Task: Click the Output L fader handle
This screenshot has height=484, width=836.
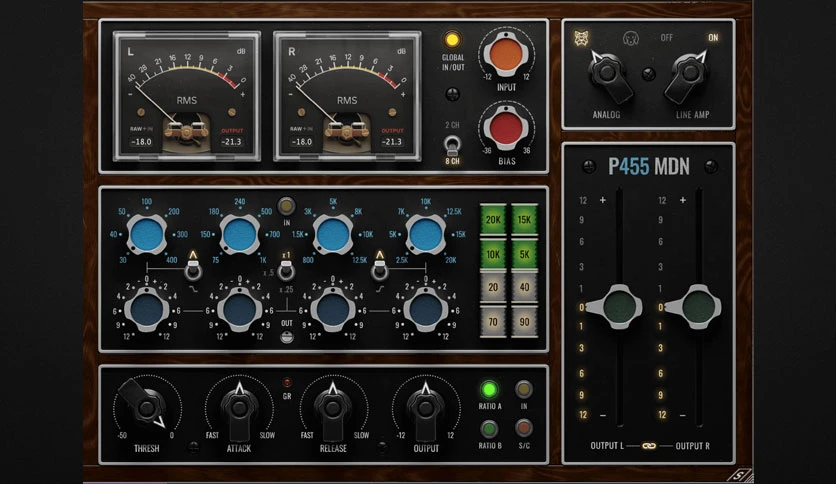Action: pos(615,307)
